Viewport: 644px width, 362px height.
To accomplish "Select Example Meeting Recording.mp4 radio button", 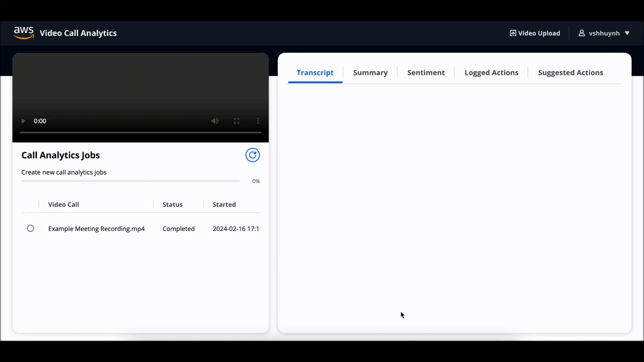I will (x=31, y=229).
